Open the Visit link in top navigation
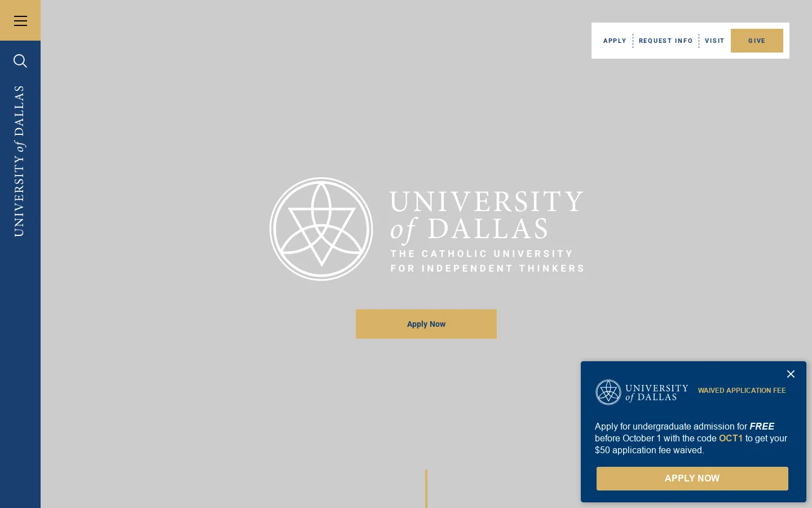Viewport: 812px width, 508px height. point(714,41)
